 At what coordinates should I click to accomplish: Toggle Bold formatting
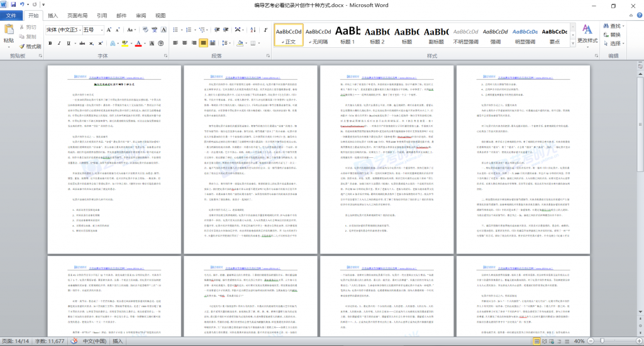coord(50,43)
